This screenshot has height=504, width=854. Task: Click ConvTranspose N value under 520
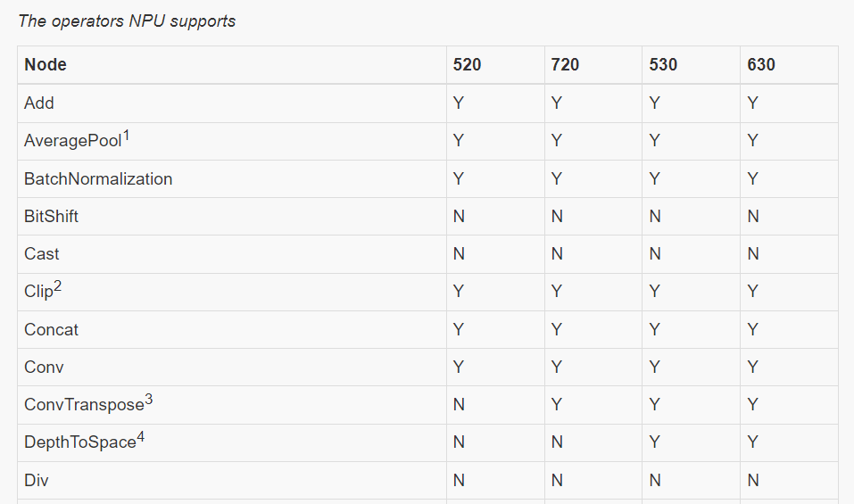[x=459, y=405]
